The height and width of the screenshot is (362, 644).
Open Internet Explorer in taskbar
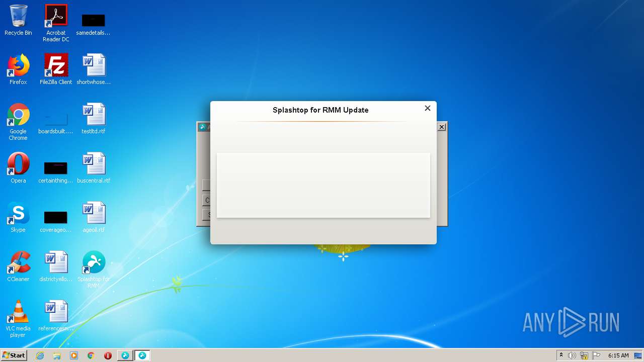pos(40,355)
